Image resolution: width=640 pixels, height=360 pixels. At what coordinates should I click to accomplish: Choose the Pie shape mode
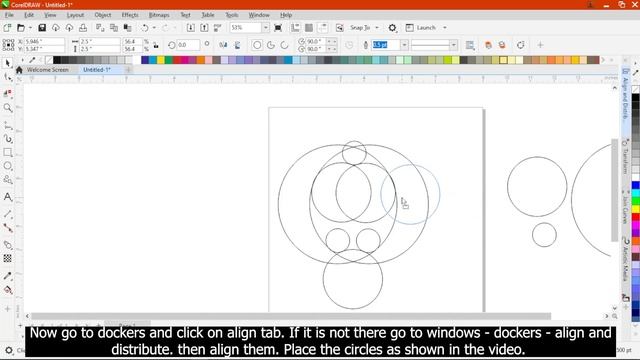271,45
